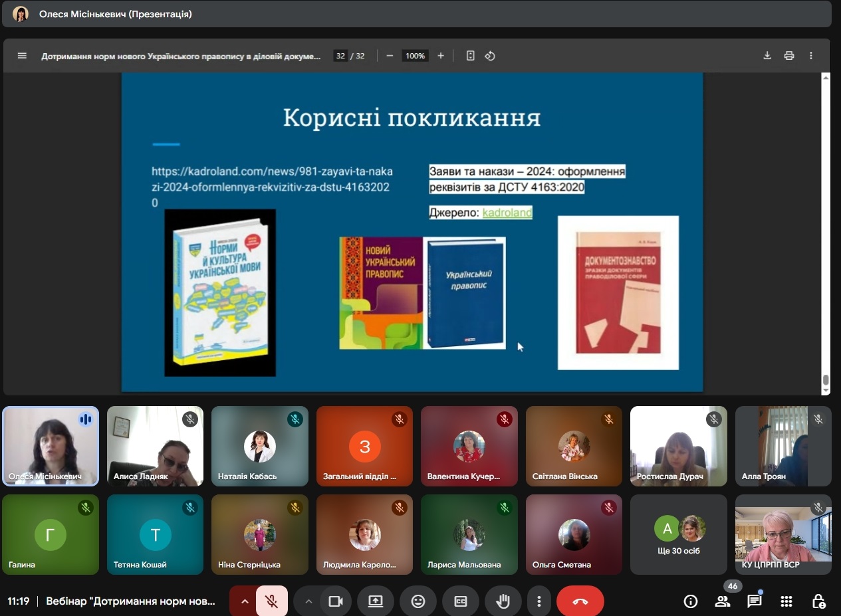Expand audio settings arrow beside microphone

245,601
